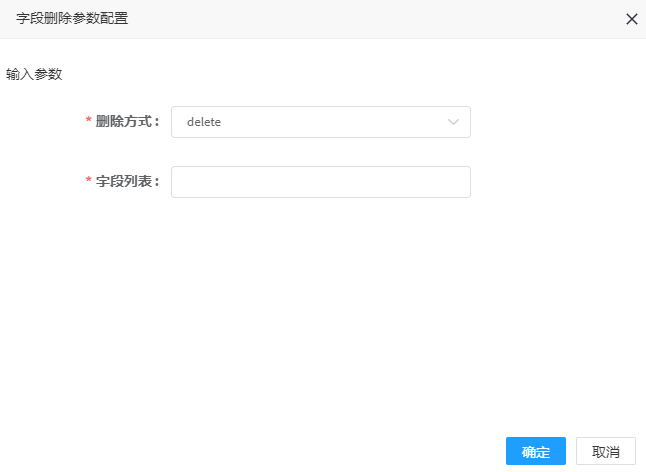The width and height of the screenshot is (646, 472).
Task: Close the 字段删除参数配置 dialog
Action: [x=632, y=19]
